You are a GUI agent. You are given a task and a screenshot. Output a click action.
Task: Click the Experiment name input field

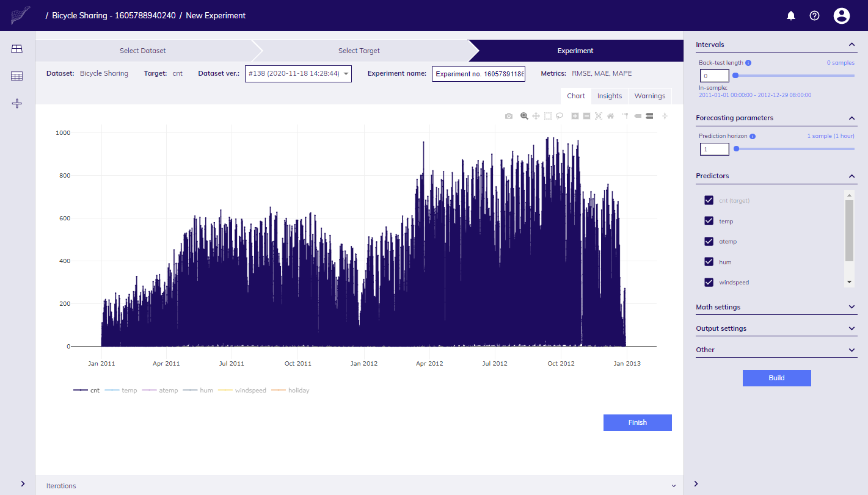pyautogui.click(x=478, y=74)
